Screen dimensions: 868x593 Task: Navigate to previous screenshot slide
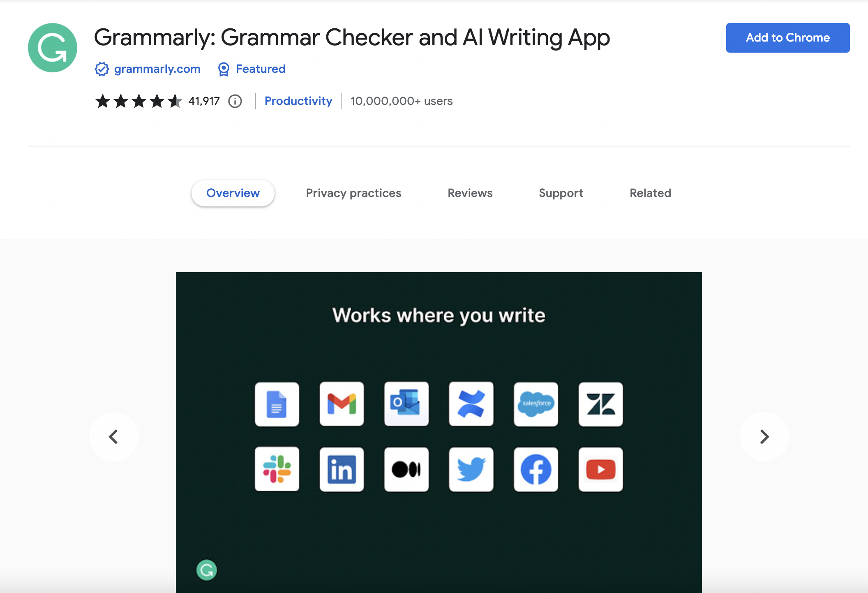click(114, 435)
